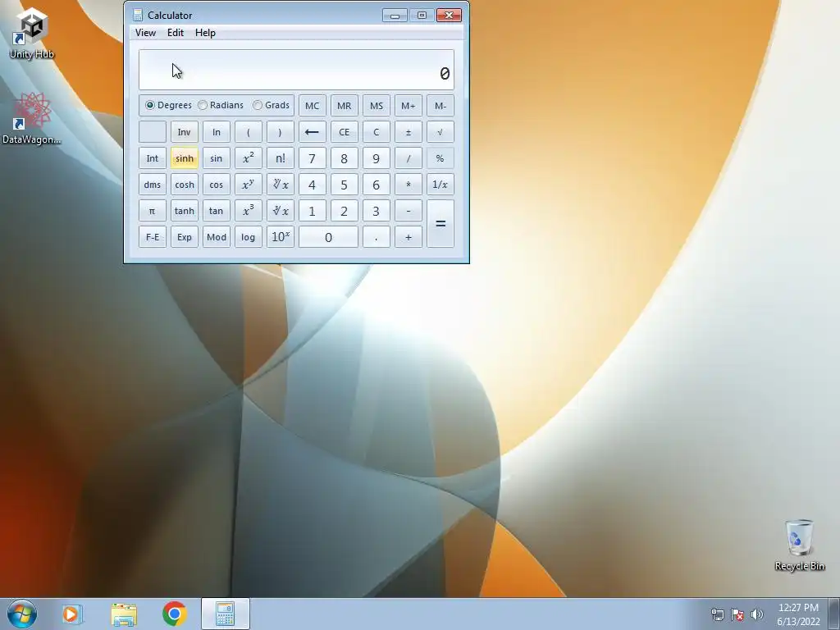
Task: Select the Grads angle mode
Action: pos(271,105)
